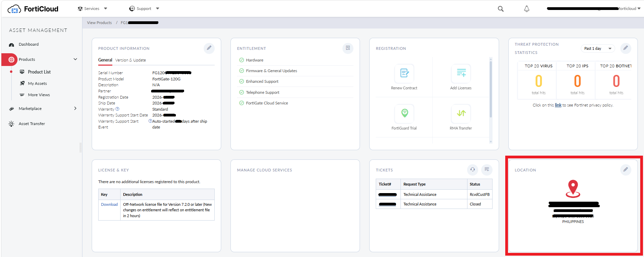Open Dashboard in the sidebar

pos(29,44)
